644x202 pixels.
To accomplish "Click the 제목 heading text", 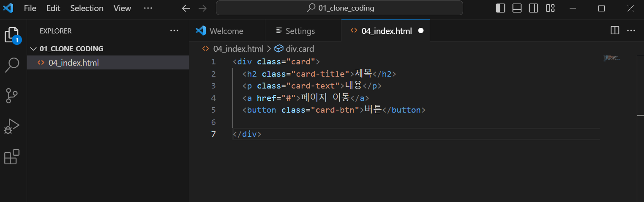I will pos(363,74).
